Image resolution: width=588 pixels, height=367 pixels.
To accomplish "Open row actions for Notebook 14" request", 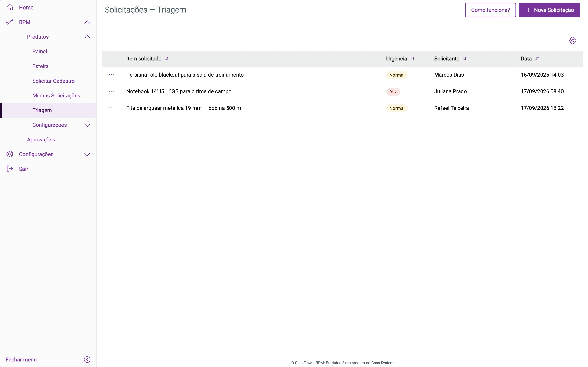I will pyautogui.click(x=112, y=91).
